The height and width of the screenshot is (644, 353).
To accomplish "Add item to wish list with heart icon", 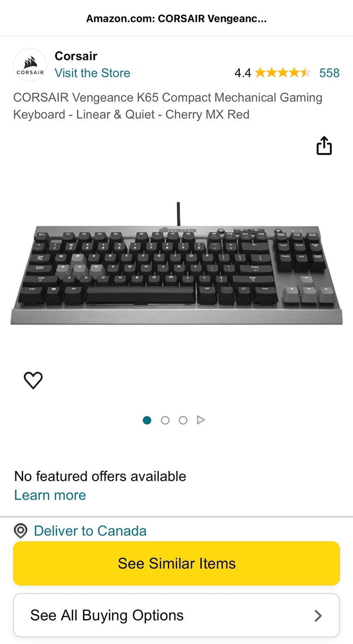I will (33, 380).
